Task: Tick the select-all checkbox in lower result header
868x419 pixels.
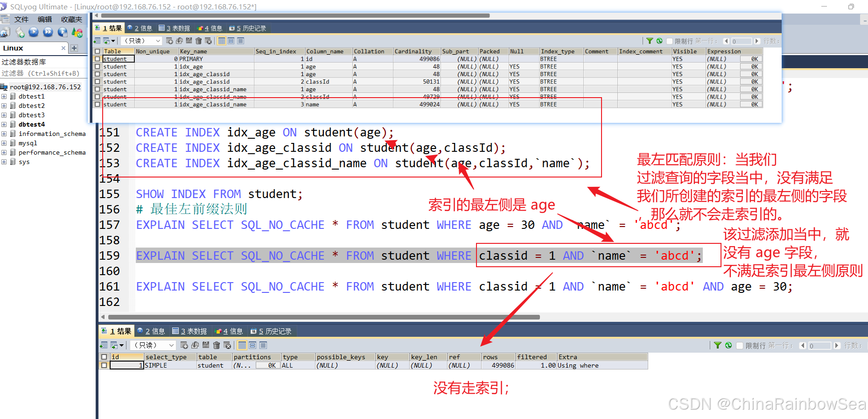Action: 104,357
